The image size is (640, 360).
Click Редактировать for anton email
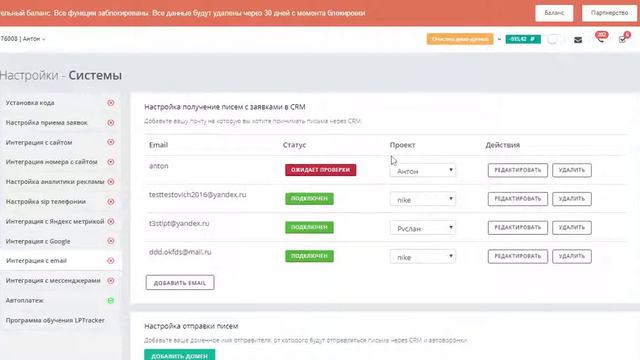click(x=518, y=170)
